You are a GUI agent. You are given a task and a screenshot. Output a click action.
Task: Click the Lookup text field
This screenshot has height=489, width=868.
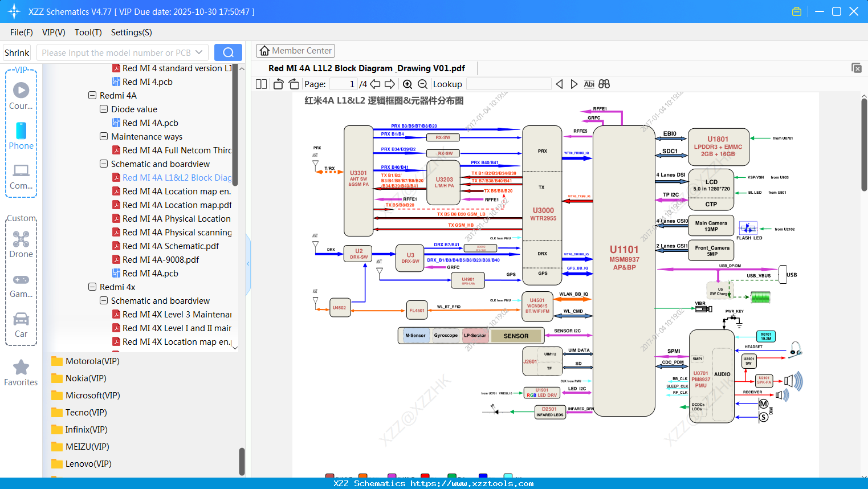tap(509, 84)
